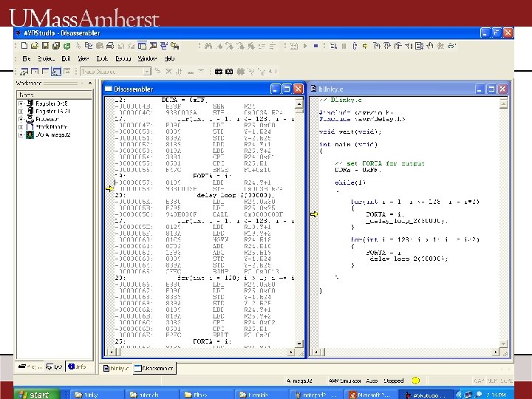Switch to the blinky.c document tab
The image size is (532, 399).
[116, 368]
